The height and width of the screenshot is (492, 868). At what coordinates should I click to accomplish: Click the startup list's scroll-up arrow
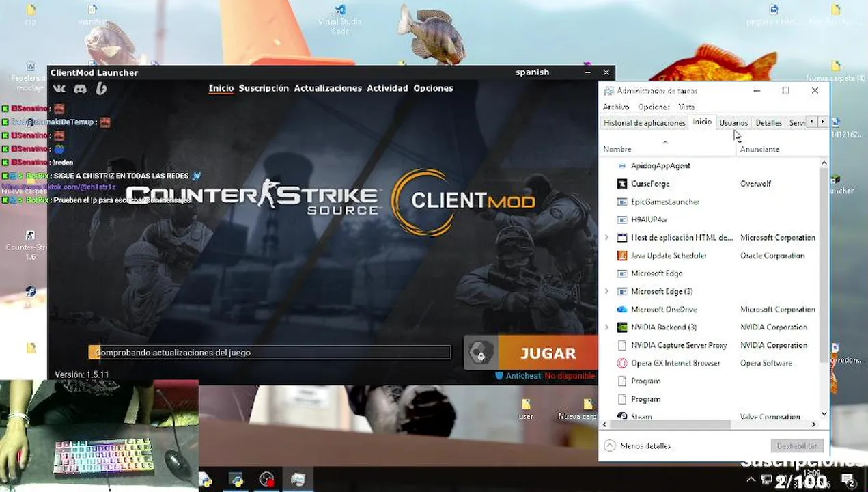tap(824, 163)
